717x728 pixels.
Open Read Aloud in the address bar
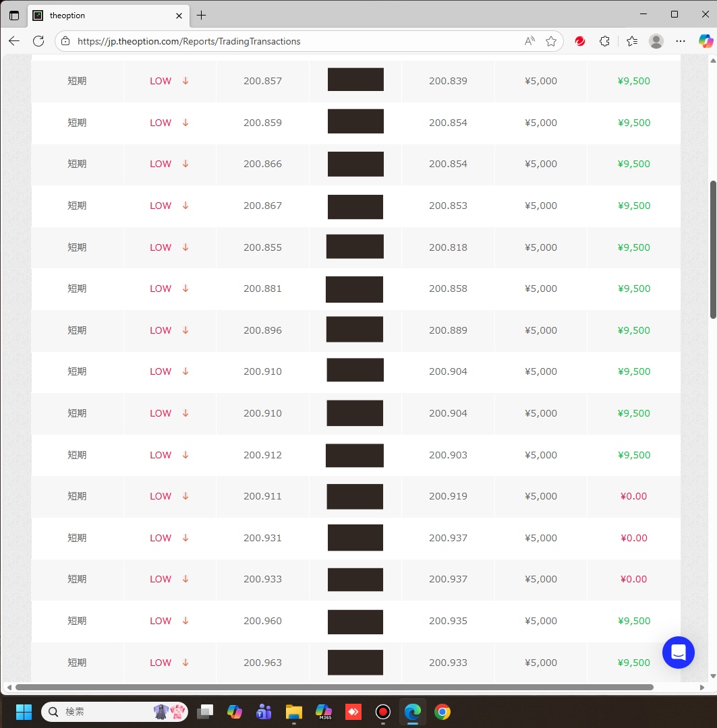(529, 41)
